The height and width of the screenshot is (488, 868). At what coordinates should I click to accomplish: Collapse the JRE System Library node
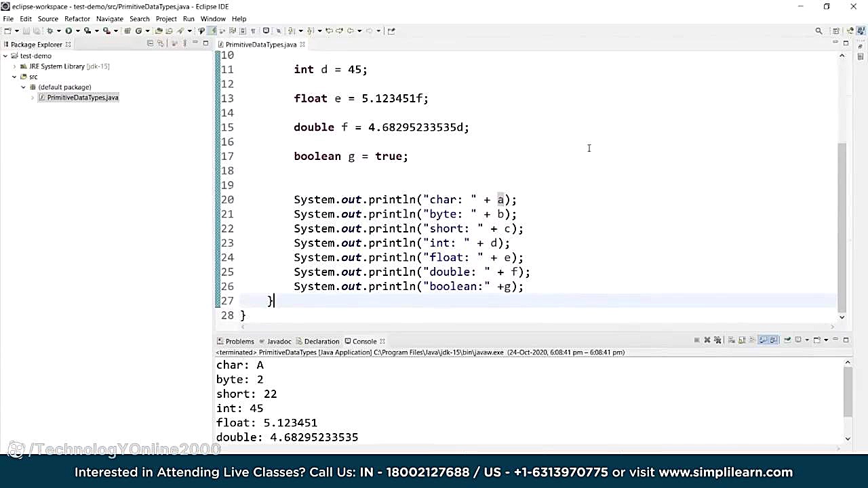14,66
